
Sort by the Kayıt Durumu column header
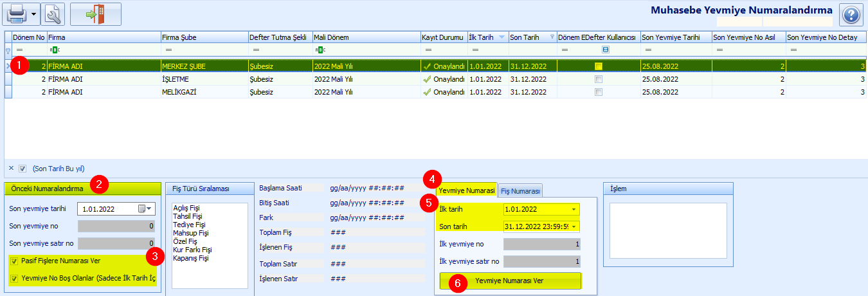point(444,37)
